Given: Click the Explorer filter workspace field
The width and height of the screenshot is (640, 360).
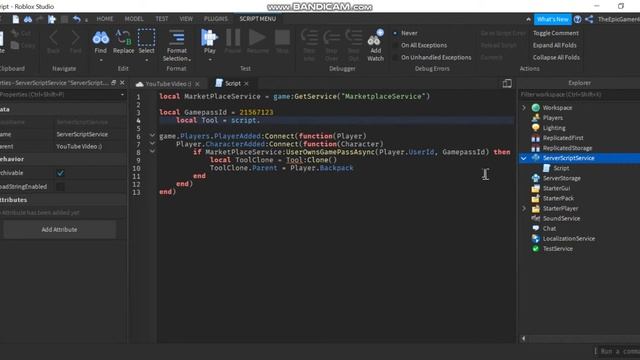Looking at the screenshot, I should (x=579, y=94).
